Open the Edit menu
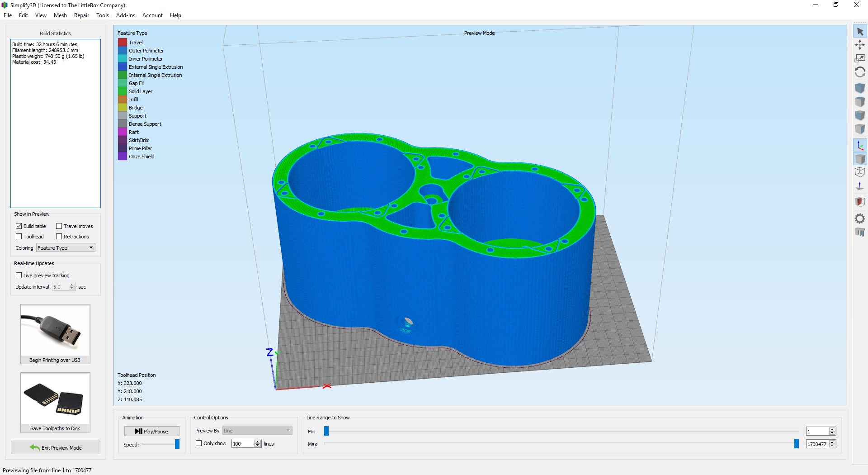Image resolution: width=868 pixels, height=475 pixels. click(24, 15)
